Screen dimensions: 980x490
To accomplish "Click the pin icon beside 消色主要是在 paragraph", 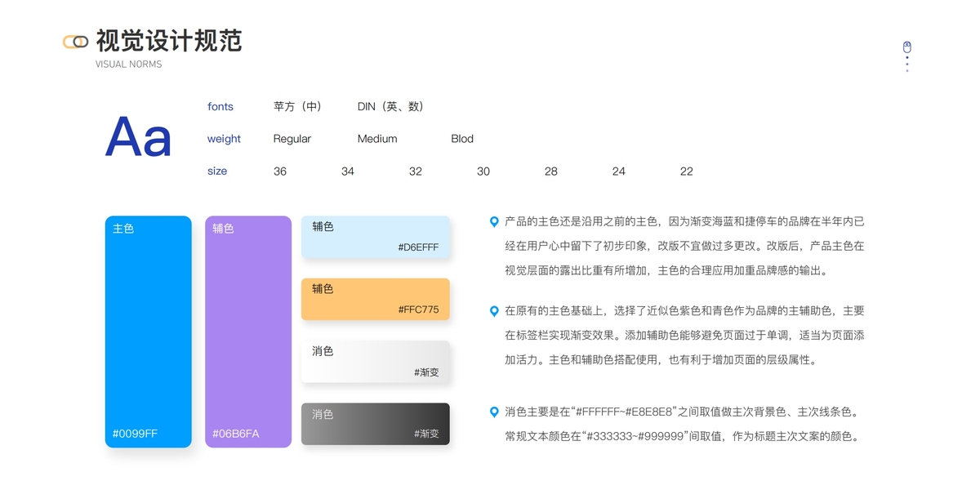I will coord(494,412).
